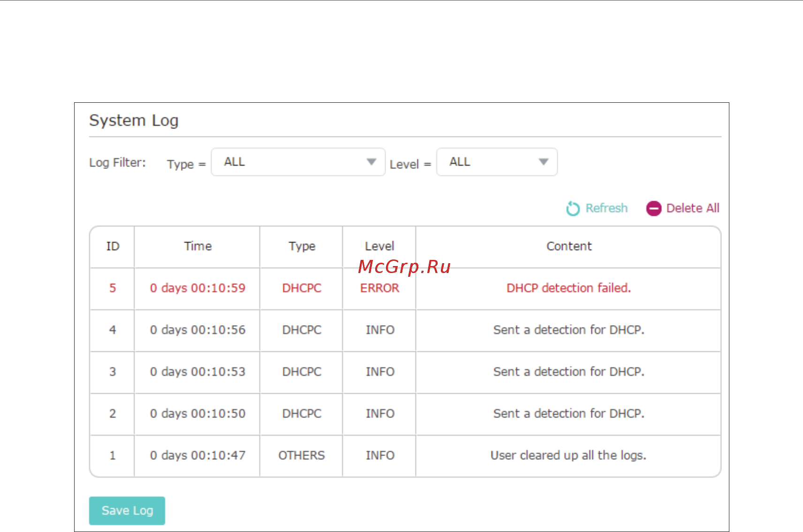Click the Delete All link text
803x532 pixels.
(693, 208)
